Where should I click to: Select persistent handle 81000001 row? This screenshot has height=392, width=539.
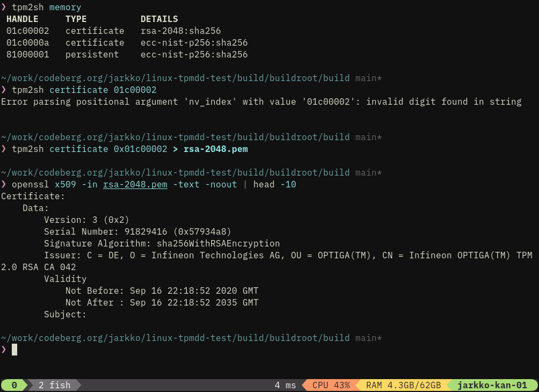point(28,55)
